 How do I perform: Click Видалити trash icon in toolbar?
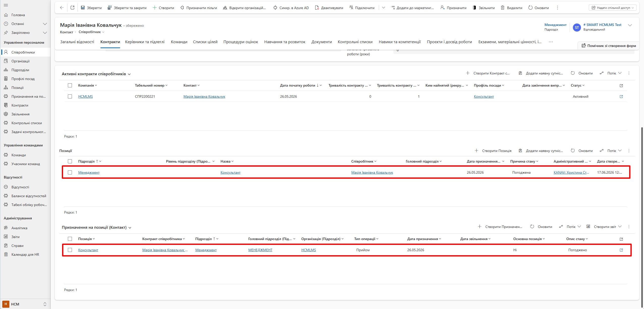pos(502,8)
